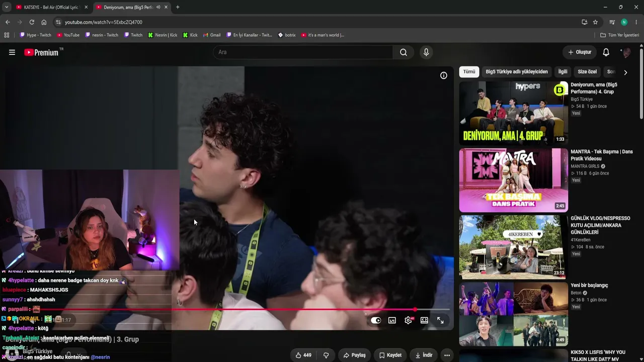644x362 pixels.
Task: Show video info card icon on the player
Action: pos(444,75)
